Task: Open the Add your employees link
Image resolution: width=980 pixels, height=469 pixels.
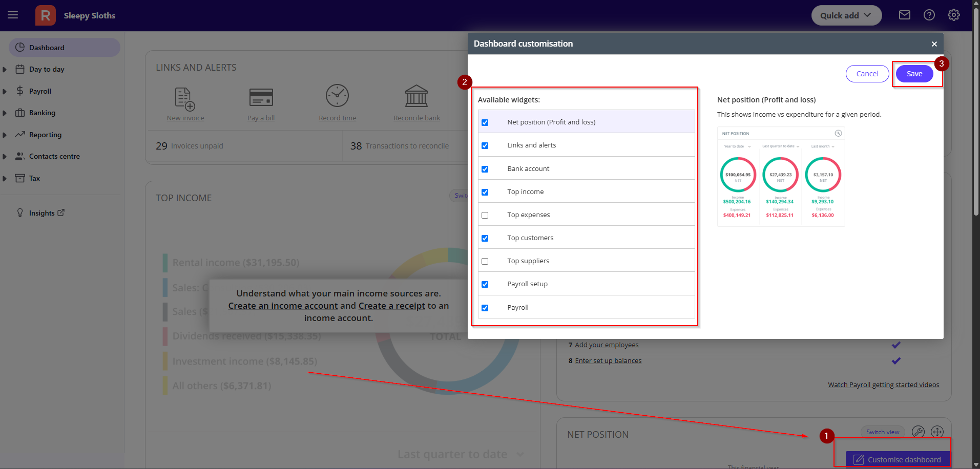Action: (x=607, y=345)
